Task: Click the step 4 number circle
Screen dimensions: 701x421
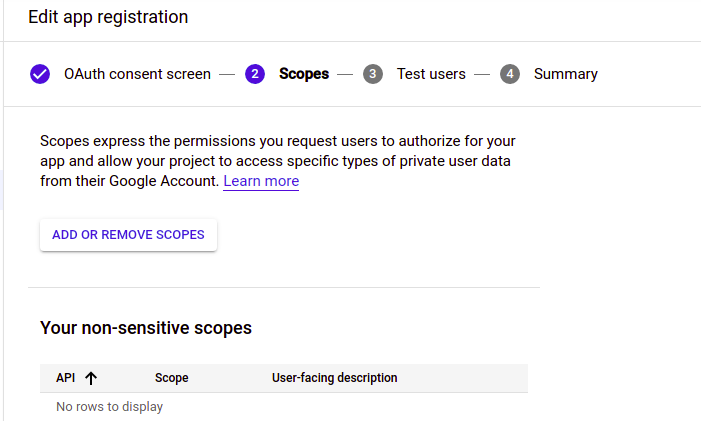Action: point(510,74)
